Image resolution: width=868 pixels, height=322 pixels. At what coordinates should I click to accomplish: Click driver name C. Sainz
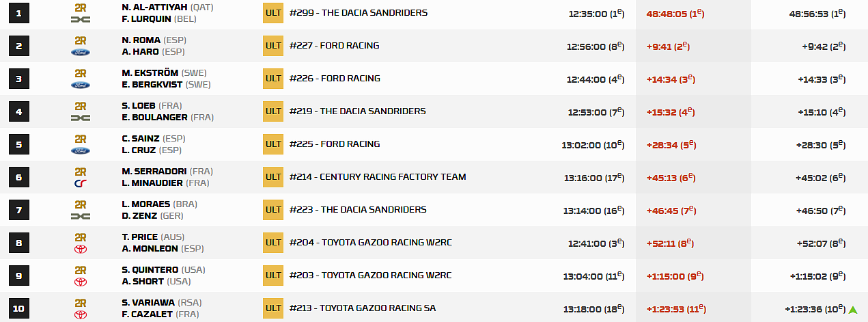(x=141, y=139)
